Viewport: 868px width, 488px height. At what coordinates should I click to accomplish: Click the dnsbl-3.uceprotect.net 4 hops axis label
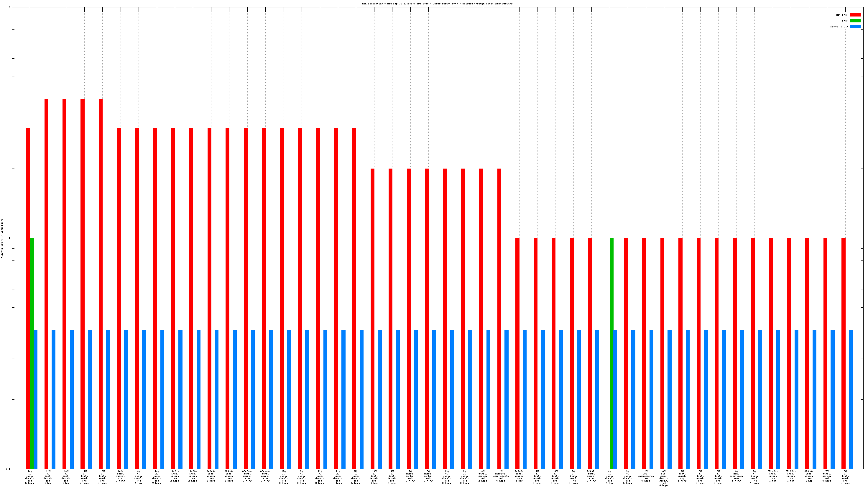point(501,476)
